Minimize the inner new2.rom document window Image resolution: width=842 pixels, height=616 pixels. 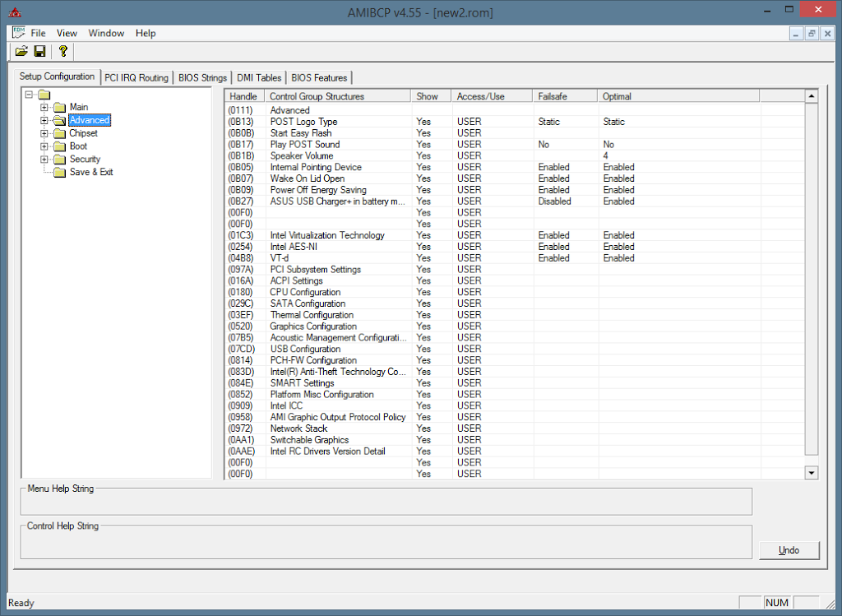796,33
